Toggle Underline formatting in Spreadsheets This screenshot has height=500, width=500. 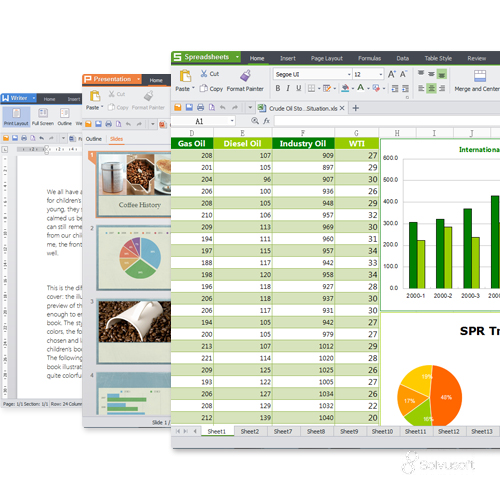(x=299, y=88)
